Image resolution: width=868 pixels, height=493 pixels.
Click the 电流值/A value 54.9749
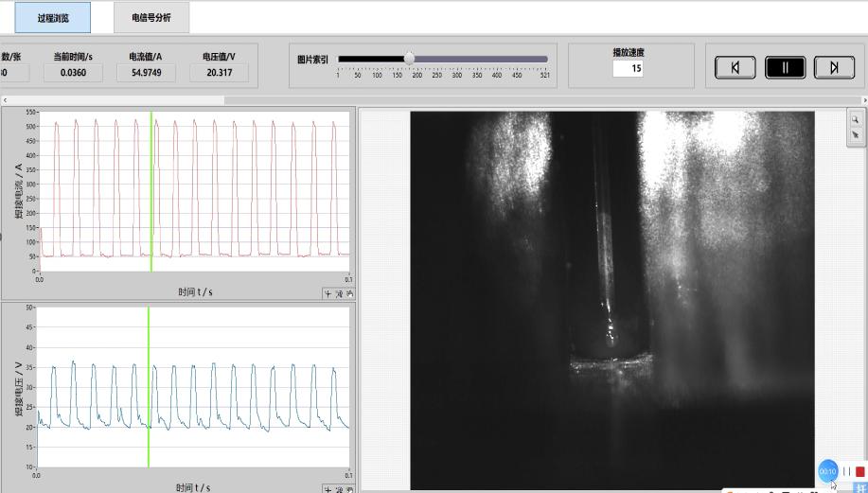(x=146, y=73)
